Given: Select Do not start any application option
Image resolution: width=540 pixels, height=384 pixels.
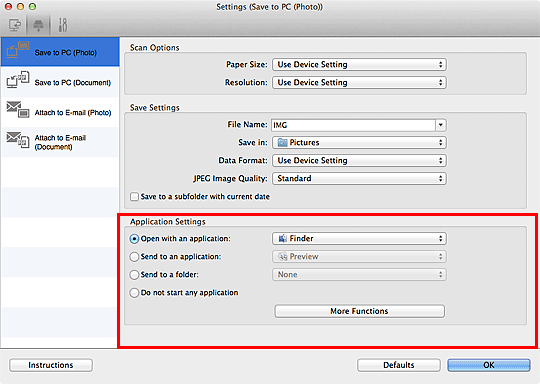Looking at the screenshot, I should tap(134, 293).
